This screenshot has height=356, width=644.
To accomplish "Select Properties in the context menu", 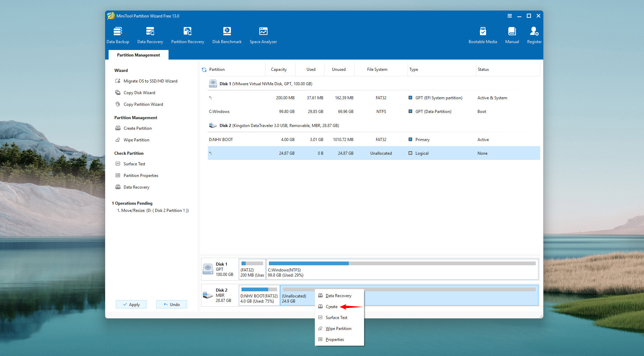I will (x=335, y=340).
